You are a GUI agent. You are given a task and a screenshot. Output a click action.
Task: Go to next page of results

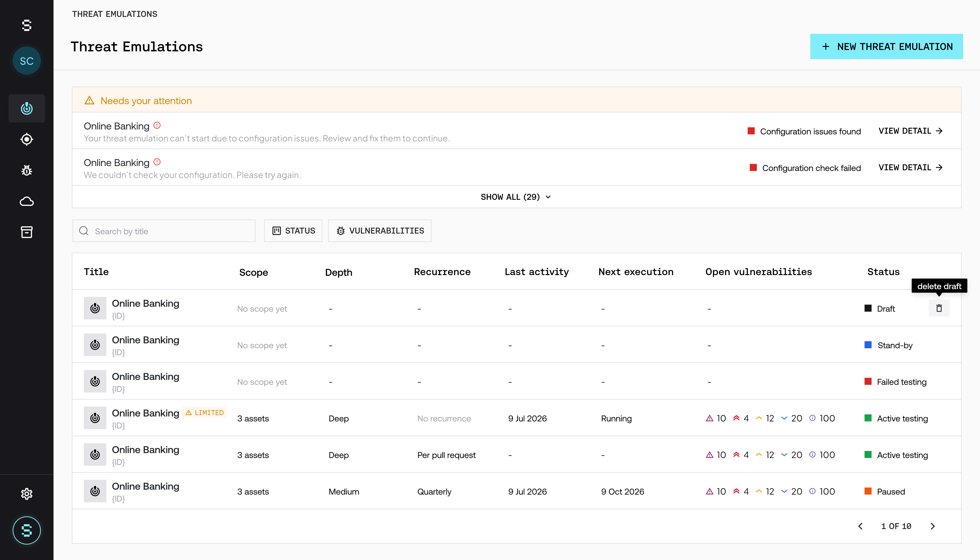click(x=932, y=526)
